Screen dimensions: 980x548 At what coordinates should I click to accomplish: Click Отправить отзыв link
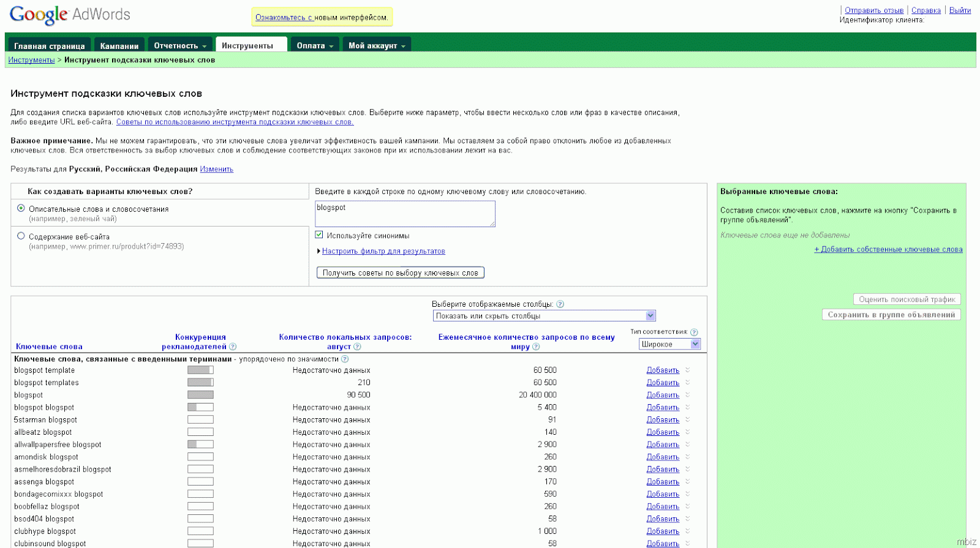point(874,10)
